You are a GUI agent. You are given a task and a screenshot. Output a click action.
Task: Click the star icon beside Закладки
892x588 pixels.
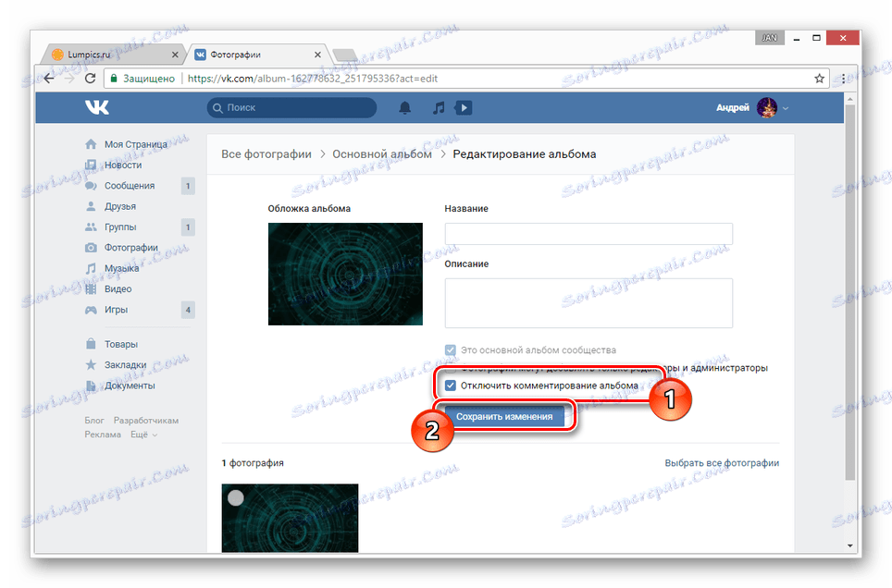91,365
